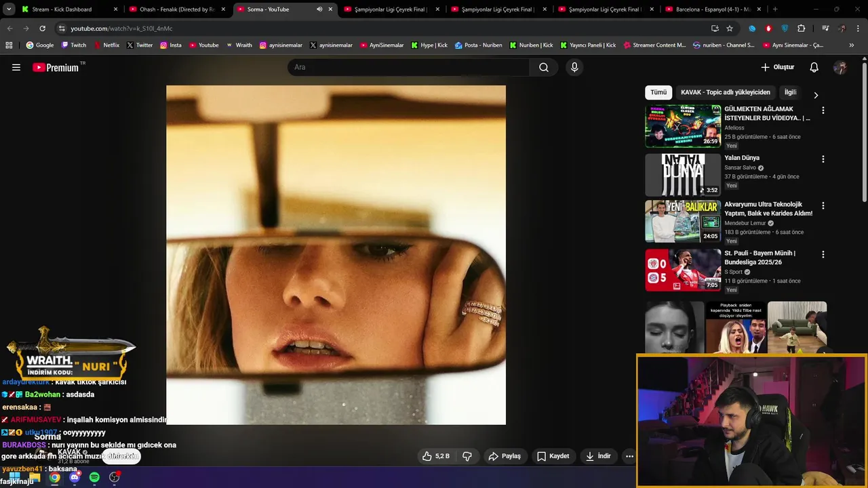Screen dimensions: 868x488
Task: Open the GÜLMEKTEN AĞLAMAK video thumbnail
Action: 683,126
